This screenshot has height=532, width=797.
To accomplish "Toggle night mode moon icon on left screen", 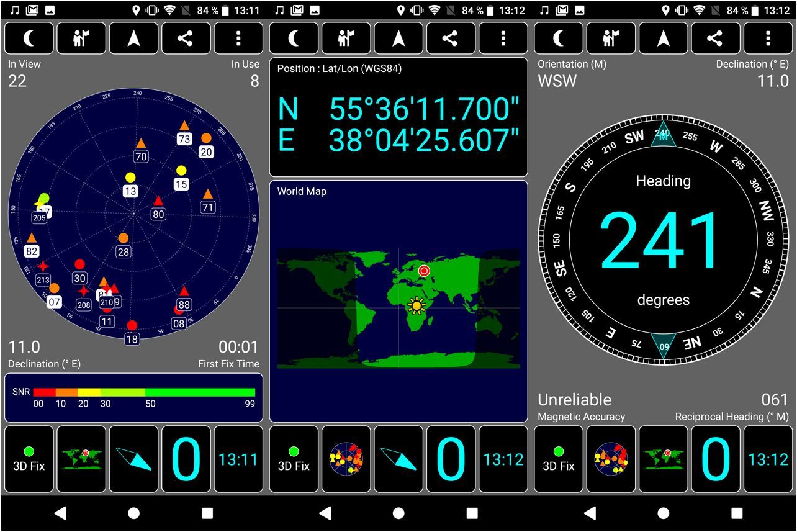I will 29,38.
